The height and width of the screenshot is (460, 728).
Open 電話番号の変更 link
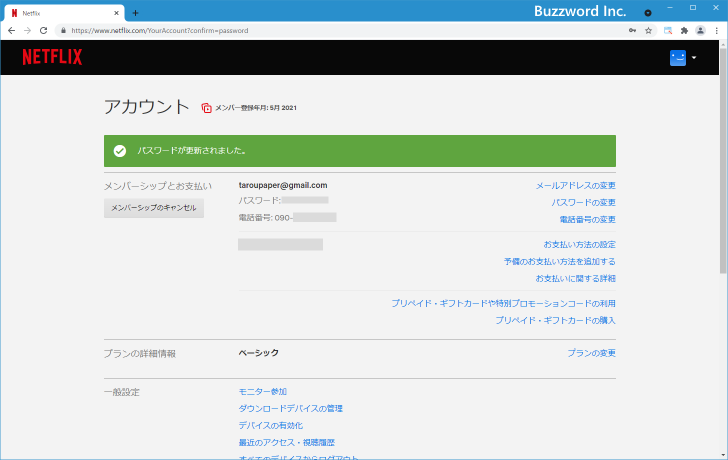[x=588, y=220]
